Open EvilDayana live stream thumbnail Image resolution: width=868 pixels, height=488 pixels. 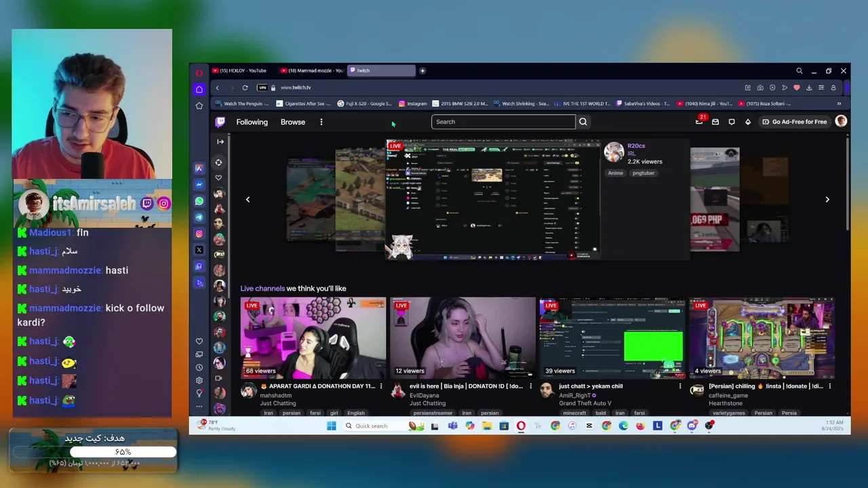(x=462, y=338)
